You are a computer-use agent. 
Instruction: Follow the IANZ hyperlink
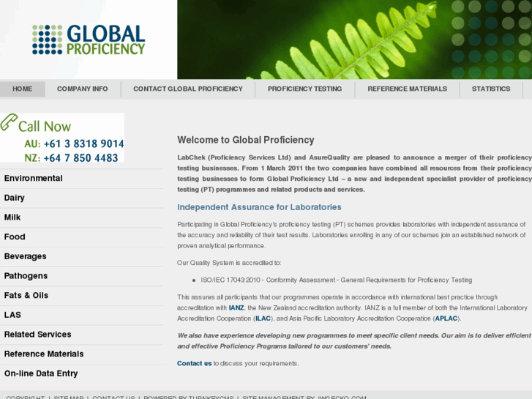(x=236, y=308)
